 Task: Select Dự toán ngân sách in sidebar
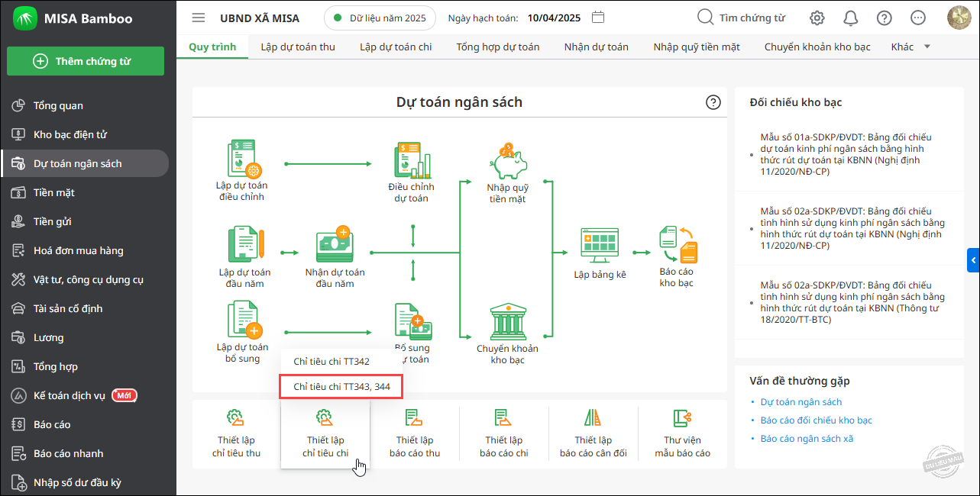86,163
